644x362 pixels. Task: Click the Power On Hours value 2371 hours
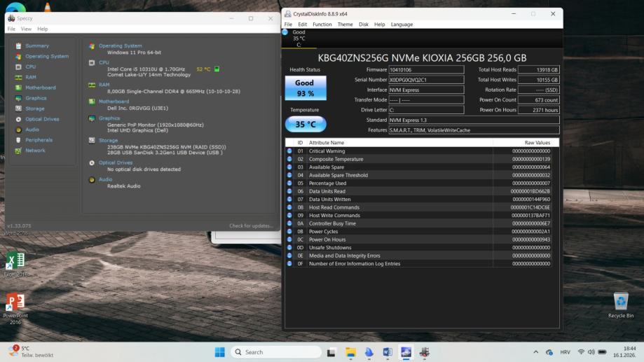[x=538, y=110]
